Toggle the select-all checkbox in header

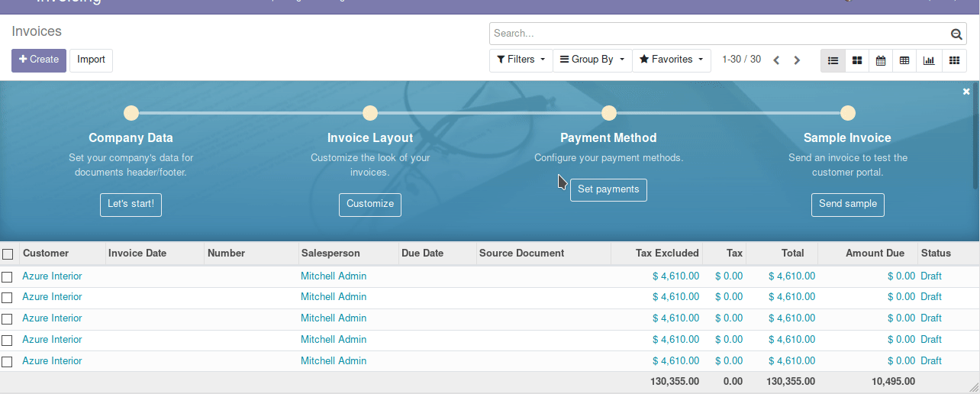click(x=8, y=254)
